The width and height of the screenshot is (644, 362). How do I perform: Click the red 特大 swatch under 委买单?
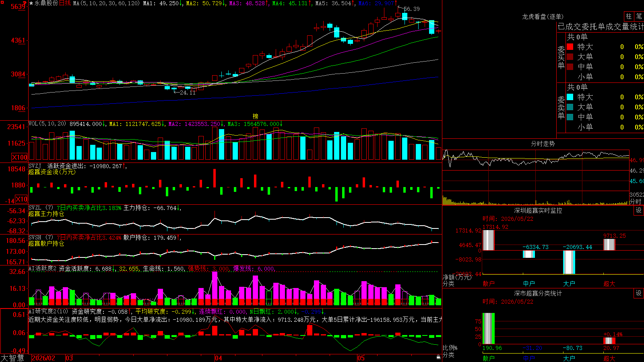tap(570, 47)
